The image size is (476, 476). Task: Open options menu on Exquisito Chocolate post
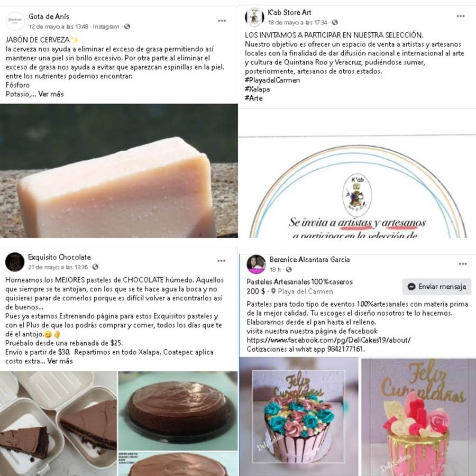221,261
